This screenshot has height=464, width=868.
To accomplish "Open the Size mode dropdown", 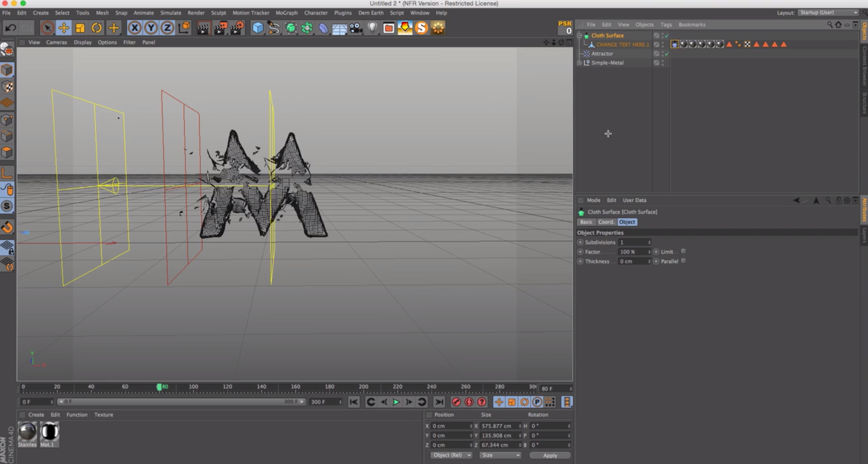I will tap(500, 455).
